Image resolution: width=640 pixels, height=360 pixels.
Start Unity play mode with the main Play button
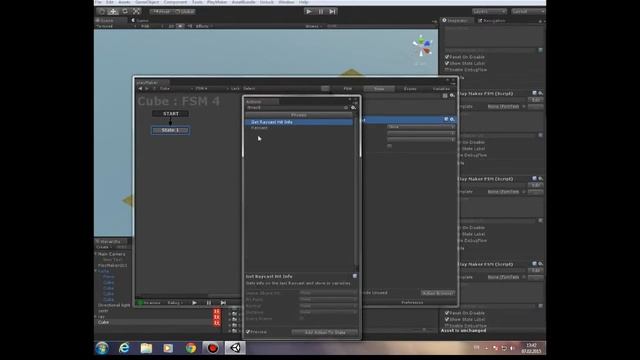tap(309, 11)
